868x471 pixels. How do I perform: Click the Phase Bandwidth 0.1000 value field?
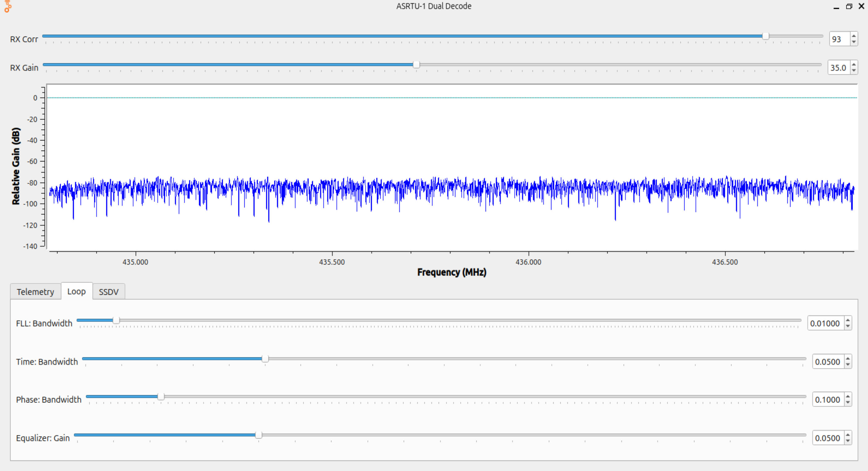828,400
